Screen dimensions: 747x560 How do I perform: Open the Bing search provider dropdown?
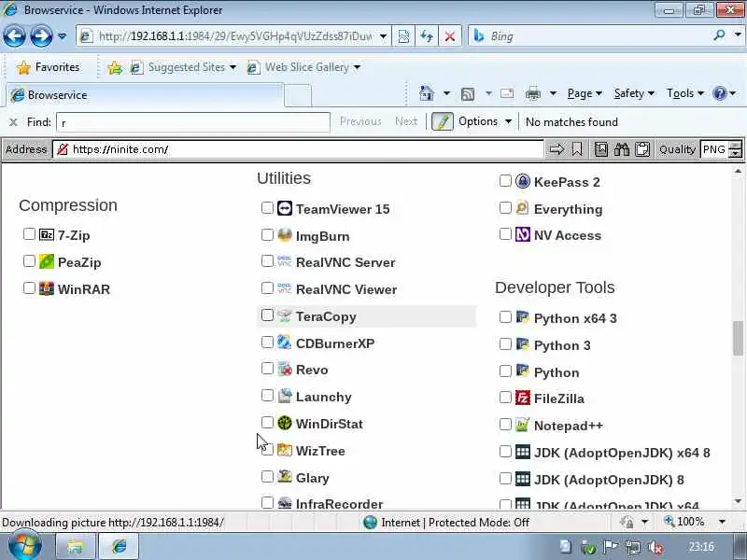pyautogui.click(x=738, y=35)
